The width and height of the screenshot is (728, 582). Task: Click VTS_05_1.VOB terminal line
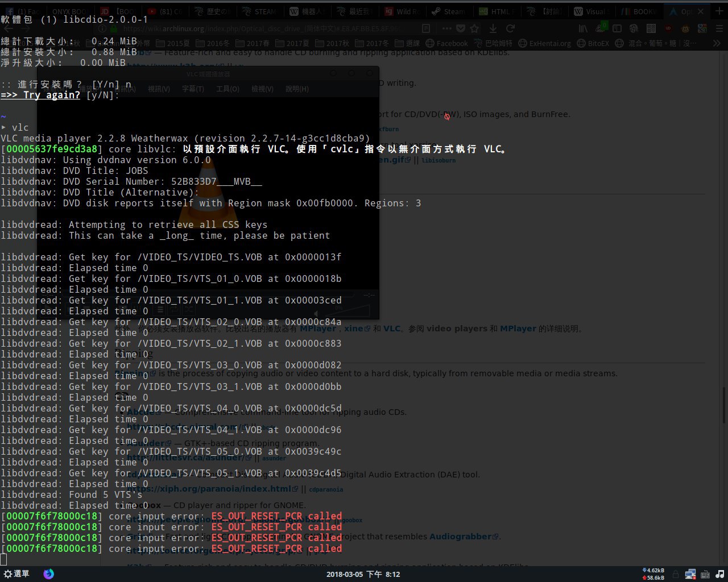[171, 473]
